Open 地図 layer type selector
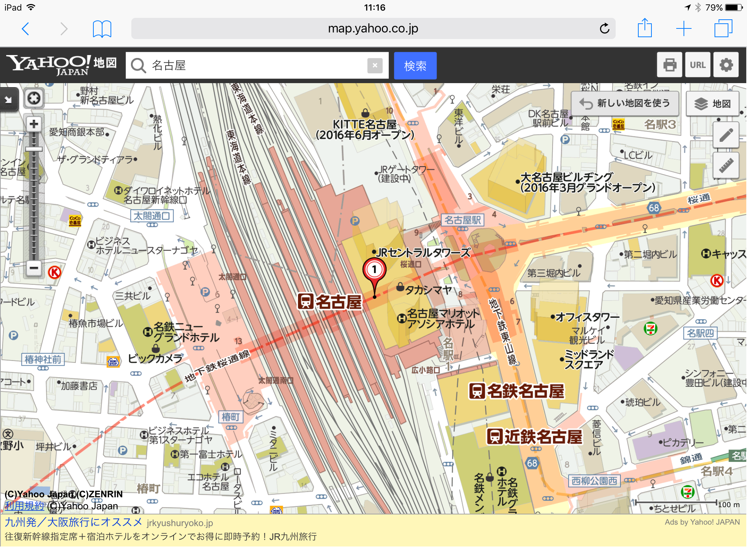Screen dimensions: 747x560 712,104
